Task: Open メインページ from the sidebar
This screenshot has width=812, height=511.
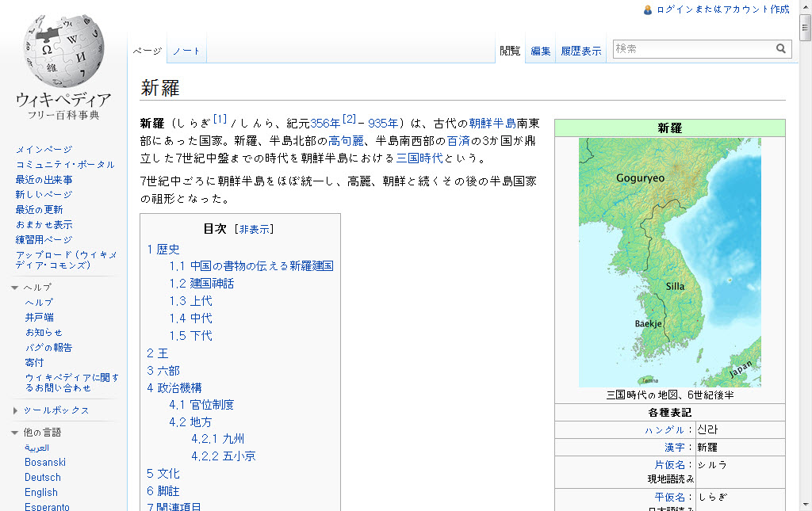Action: (x=44, y=150)
